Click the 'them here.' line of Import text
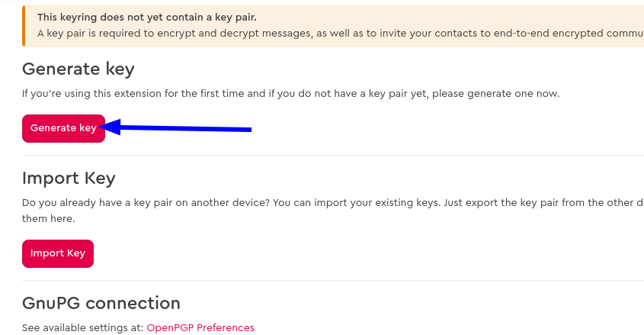The height and width of the screenshot is (335, 644). (x=49, y=219)
